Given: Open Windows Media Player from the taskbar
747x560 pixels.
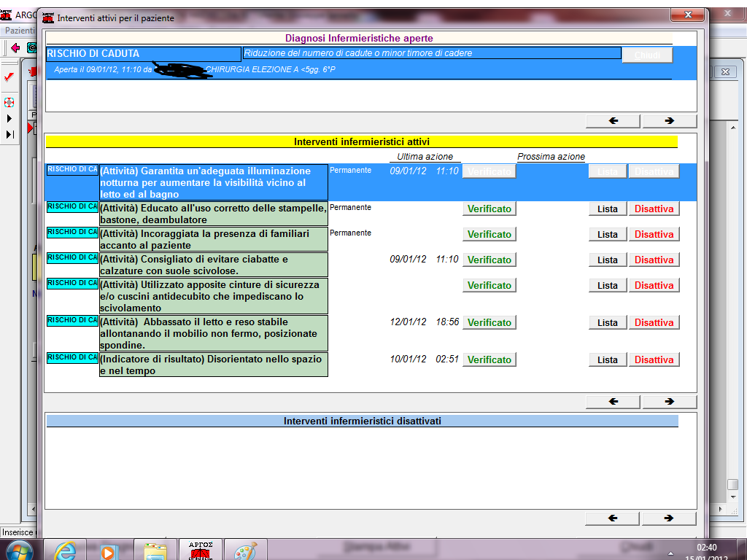Looking at the screenshot, I should tap(109, 551).
